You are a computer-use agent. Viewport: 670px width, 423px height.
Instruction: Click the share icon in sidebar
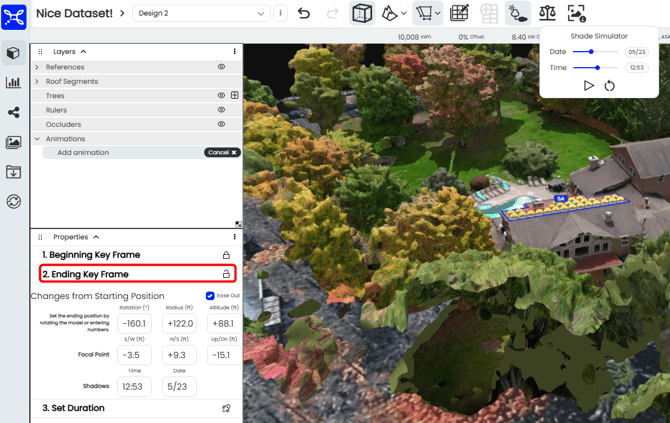(x=14, y=113)
